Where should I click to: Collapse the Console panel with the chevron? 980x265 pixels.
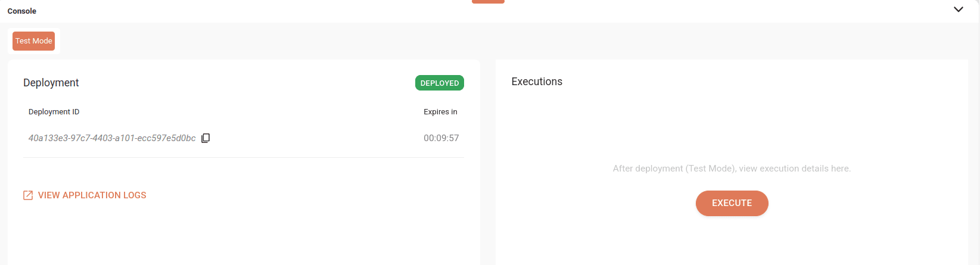point(958,10)
